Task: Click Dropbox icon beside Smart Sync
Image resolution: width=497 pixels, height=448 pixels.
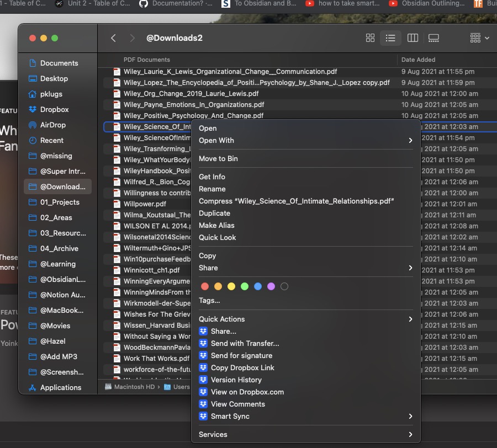Action: 203,416
